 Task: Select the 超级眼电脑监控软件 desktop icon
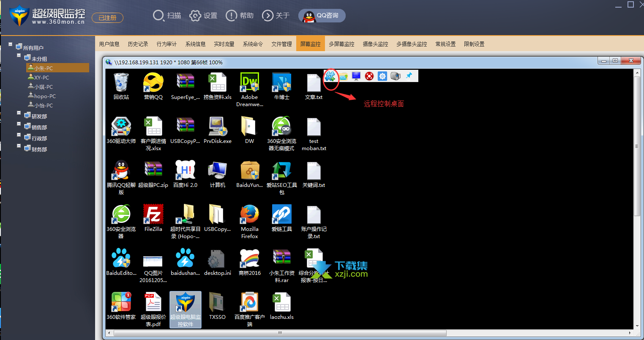(x=185, y=310)
